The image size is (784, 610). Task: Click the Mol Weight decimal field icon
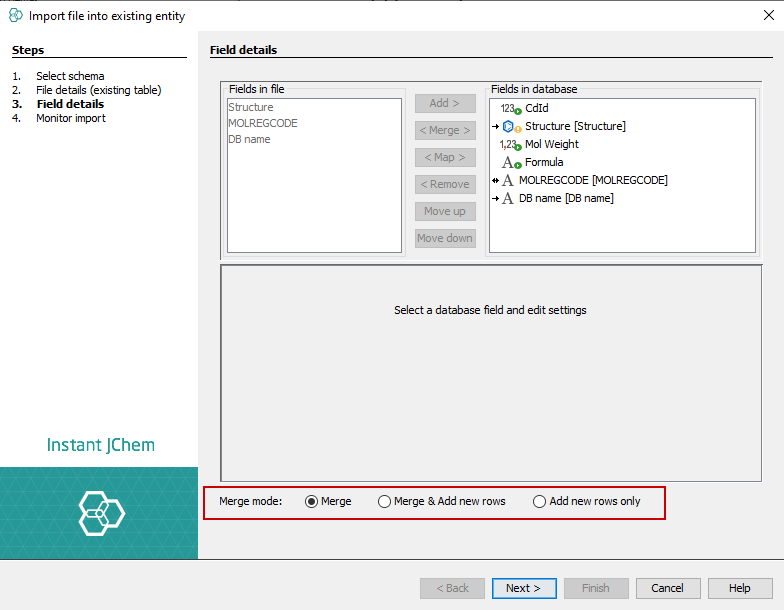(511, 145)
